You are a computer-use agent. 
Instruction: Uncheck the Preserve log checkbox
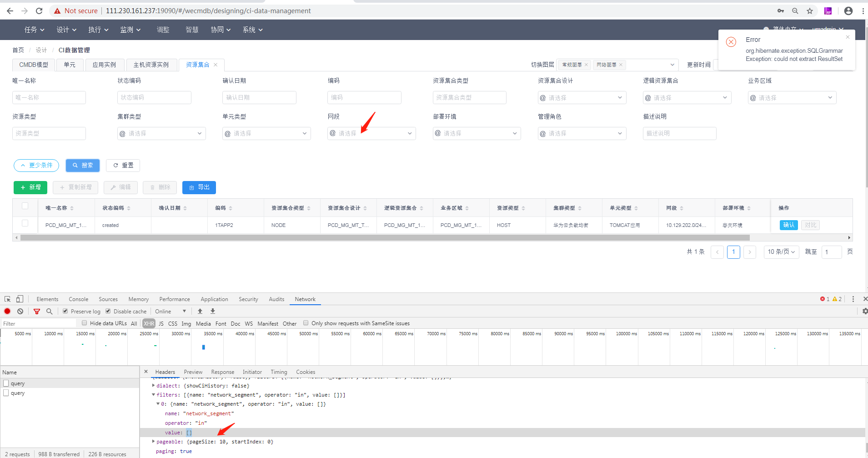[65, 311]
